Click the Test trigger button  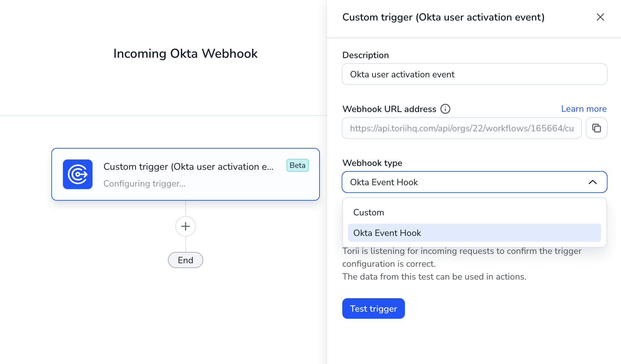click(x=373, y=308)
